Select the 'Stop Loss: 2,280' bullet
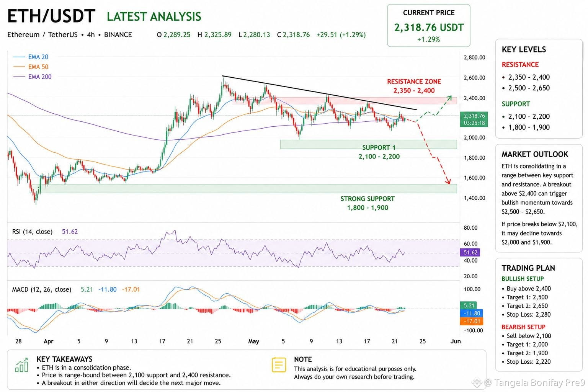 click(526, 315)
